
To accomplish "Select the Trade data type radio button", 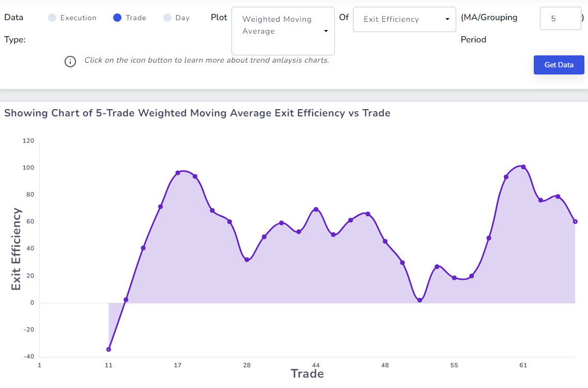I will (117, 18).
